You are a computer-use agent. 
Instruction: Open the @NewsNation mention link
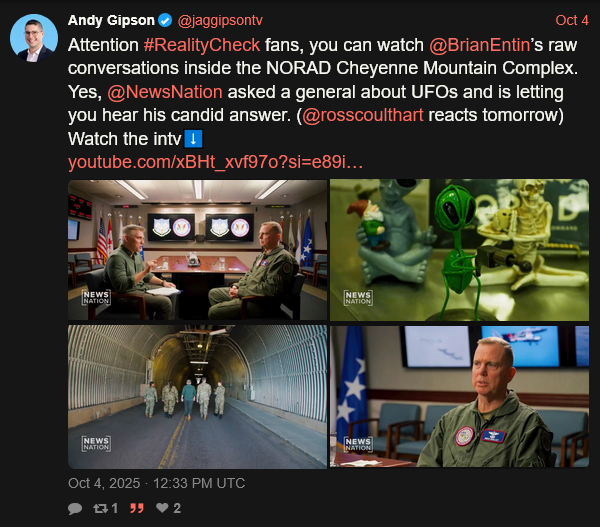pos(165,92)
